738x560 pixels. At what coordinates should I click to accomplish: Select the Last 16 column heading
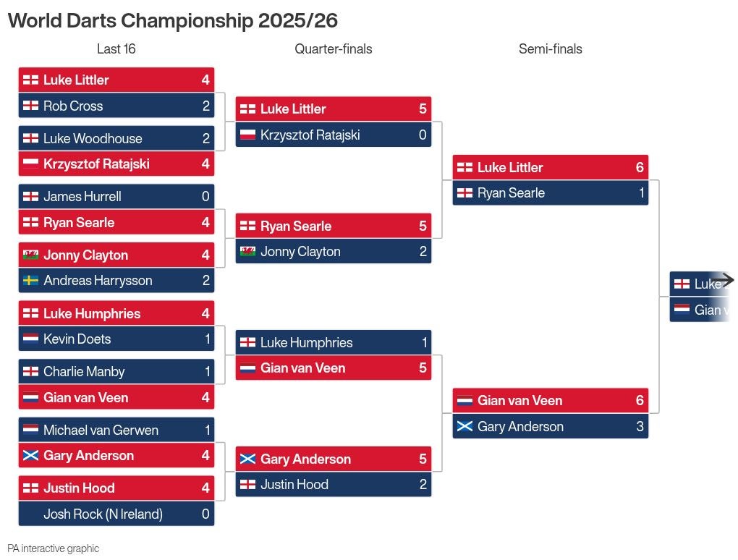coord(116,49)
